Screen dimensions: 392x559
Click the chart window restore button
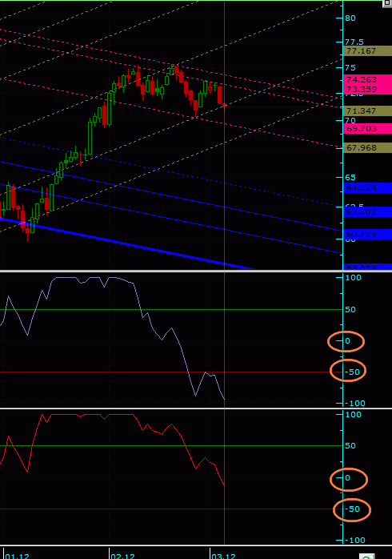coord(387,3)
